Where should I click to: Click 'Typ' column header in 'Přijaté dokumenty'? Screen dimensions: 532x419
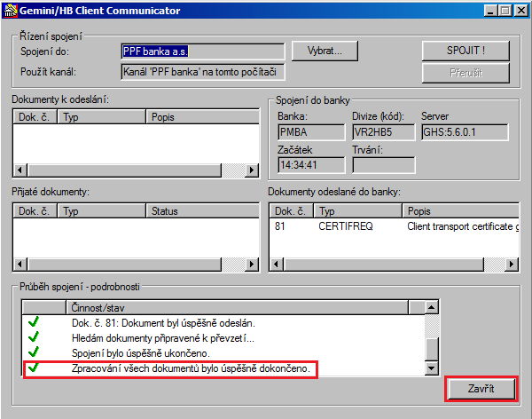[101, 211]
